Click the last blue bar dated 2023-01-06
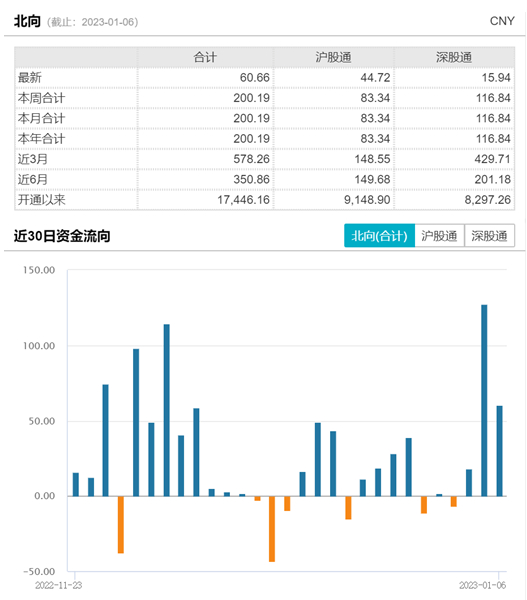The image size is (527, 600). point(499,451)
